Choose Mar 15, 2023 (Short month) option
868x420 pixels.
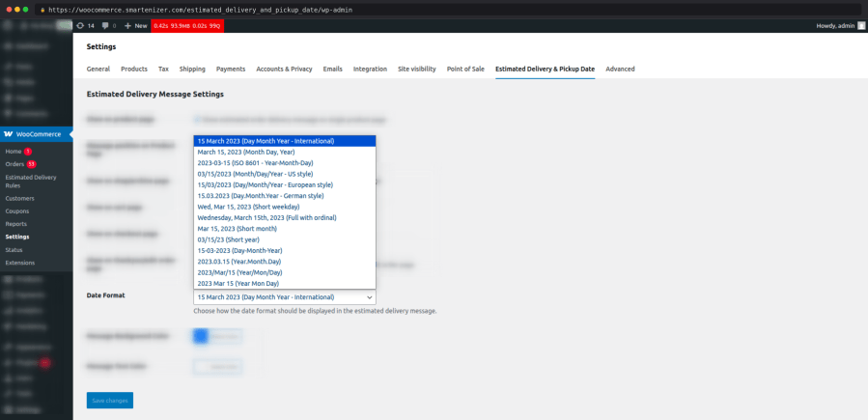coord(285,229)
